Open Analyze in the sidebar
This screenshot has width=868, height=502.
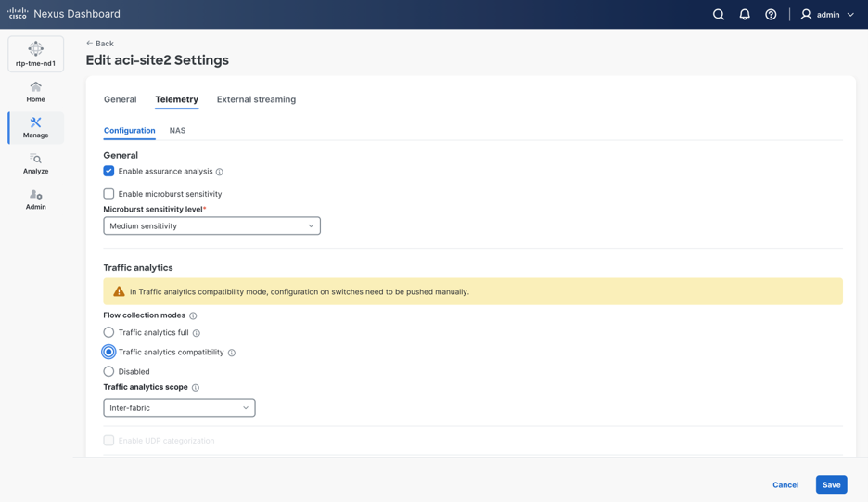coord(35,164)
